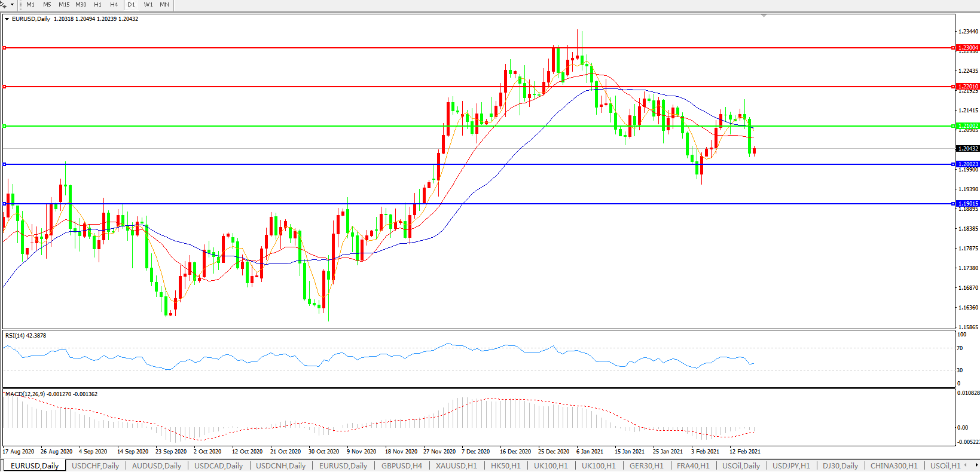Switch to the M1 timeframe
Viewport: 980px width, 472px height.
pos(30,4)
